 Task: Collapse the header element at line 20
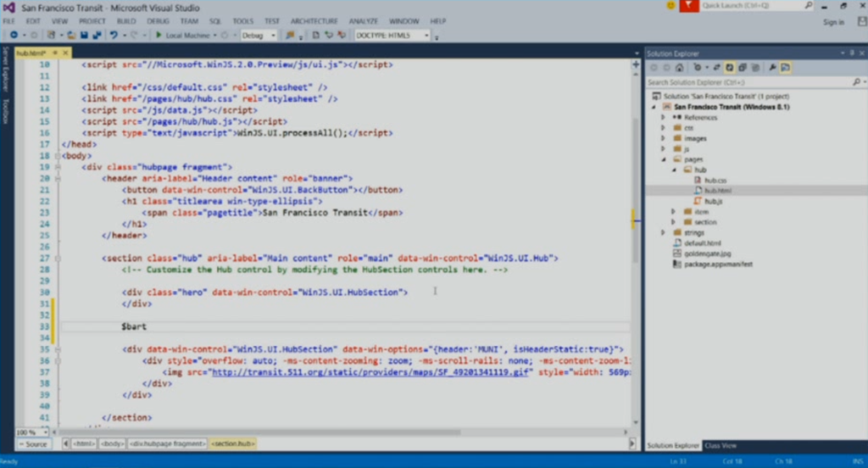pos(58,178)
